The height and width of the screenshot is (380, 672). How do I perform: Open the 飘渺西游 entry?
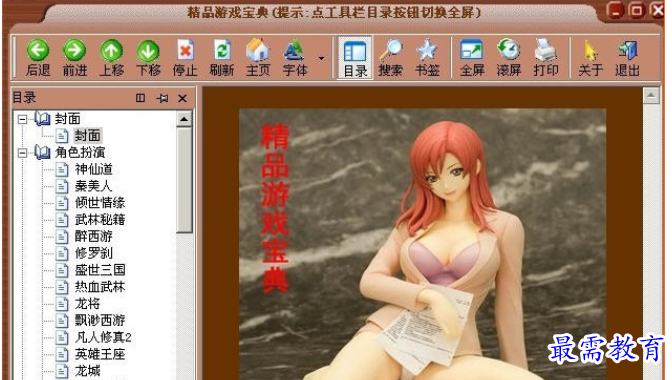(x=100, y=320)
